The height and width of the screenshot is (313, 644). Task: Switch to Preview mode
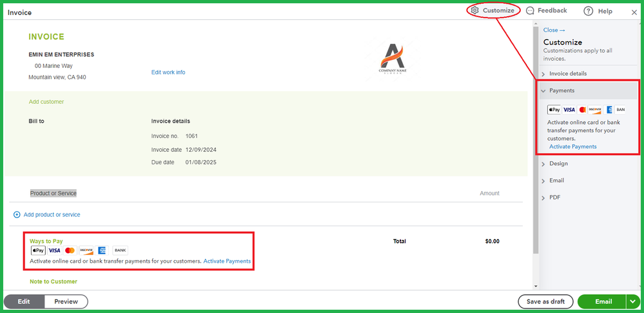(66, 301)
